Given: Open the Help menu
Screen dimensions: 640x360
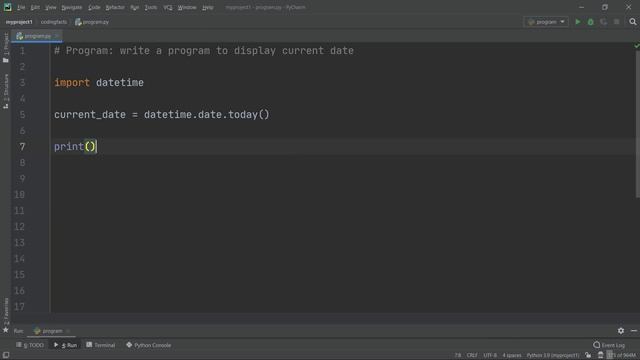Looking at the screenshot, I should pos(207,7).
